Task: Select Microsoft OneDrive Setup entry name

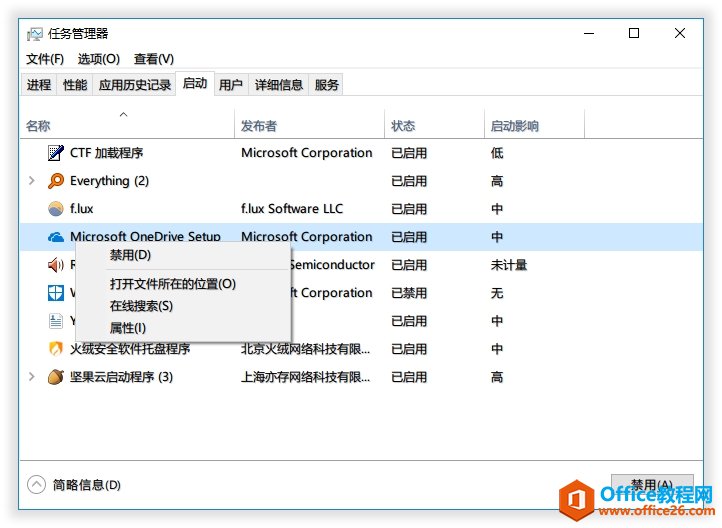Action: [x=145, y=236]
